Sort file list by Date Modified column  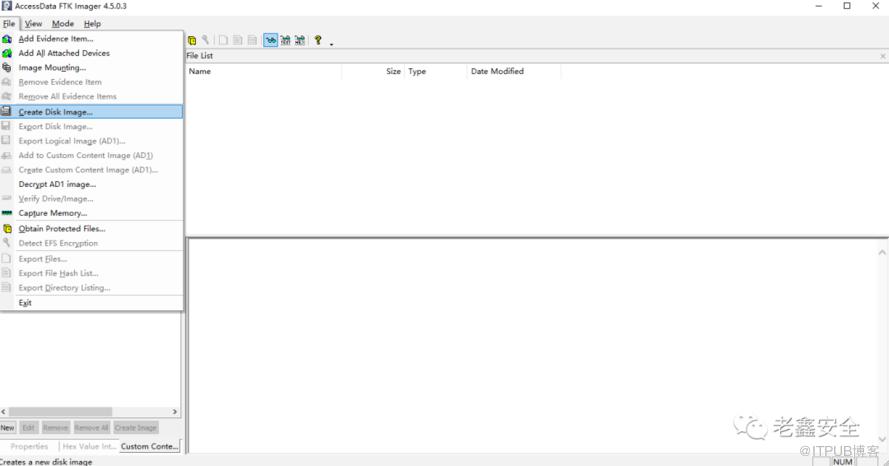(x=513, y=71)
